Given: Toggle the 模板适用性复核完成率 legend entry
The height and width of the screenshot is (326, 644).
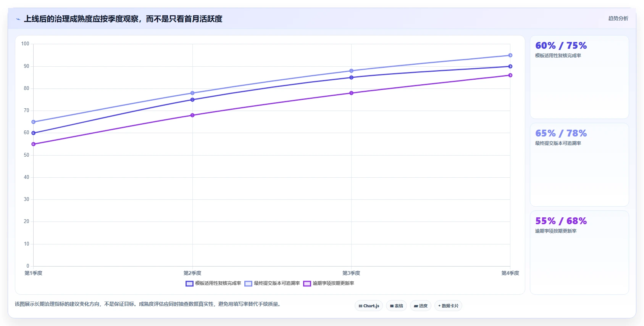Looking at the screenshot, I should 213,283.
